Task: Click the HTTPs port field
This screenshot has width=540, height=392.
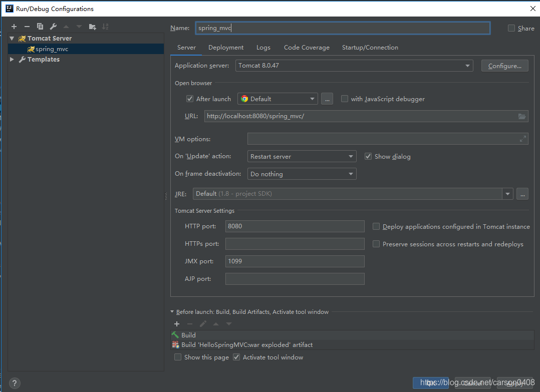Action: click(x=295, y=244)
